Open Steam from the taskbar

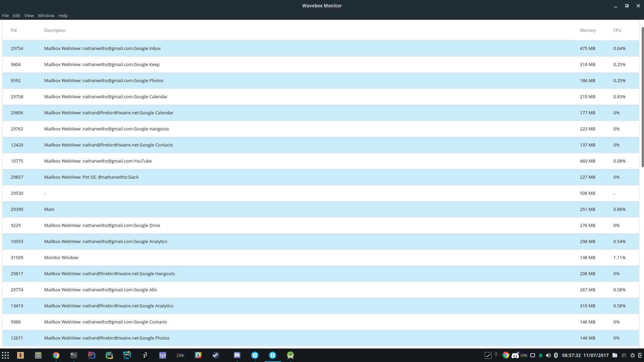(216, 355)
